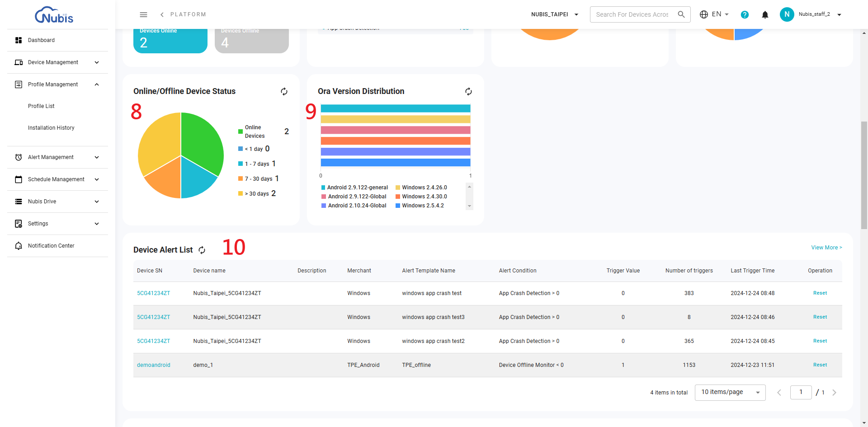Viewport: 868px width, 427px height.
Task: Open Profile List submenu item
Action: (41, 106)
